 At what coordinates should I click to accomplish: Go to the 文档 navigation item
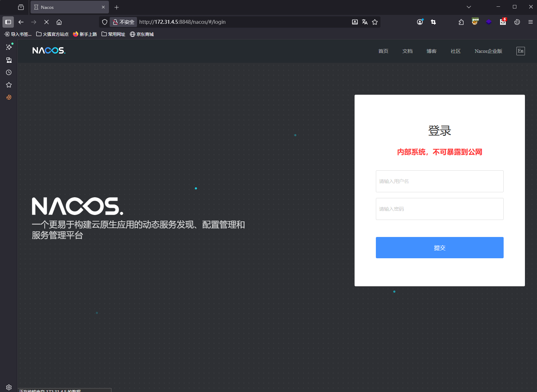407,51
